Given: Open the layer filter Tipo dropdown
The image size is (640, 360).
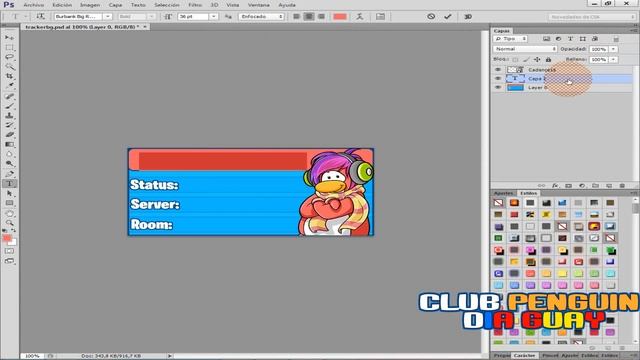Looking at the screenshot, I should click(510, 39).
